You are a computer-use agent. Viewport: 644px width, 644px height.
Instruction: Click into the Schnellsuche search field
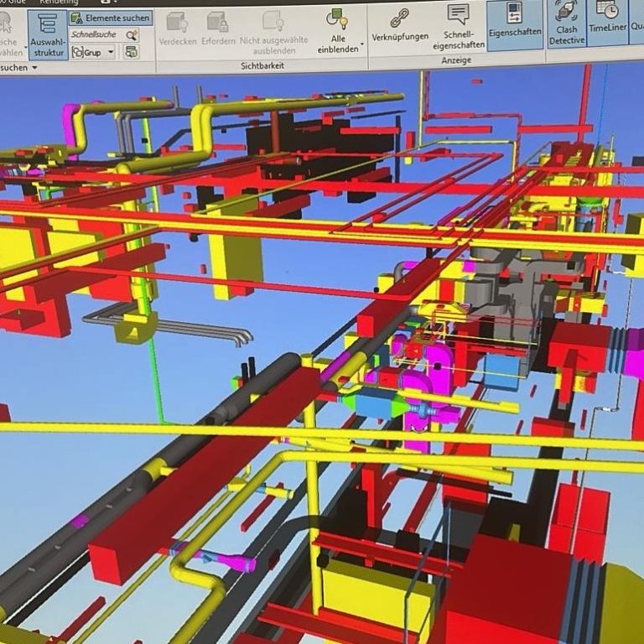(96, 35)
